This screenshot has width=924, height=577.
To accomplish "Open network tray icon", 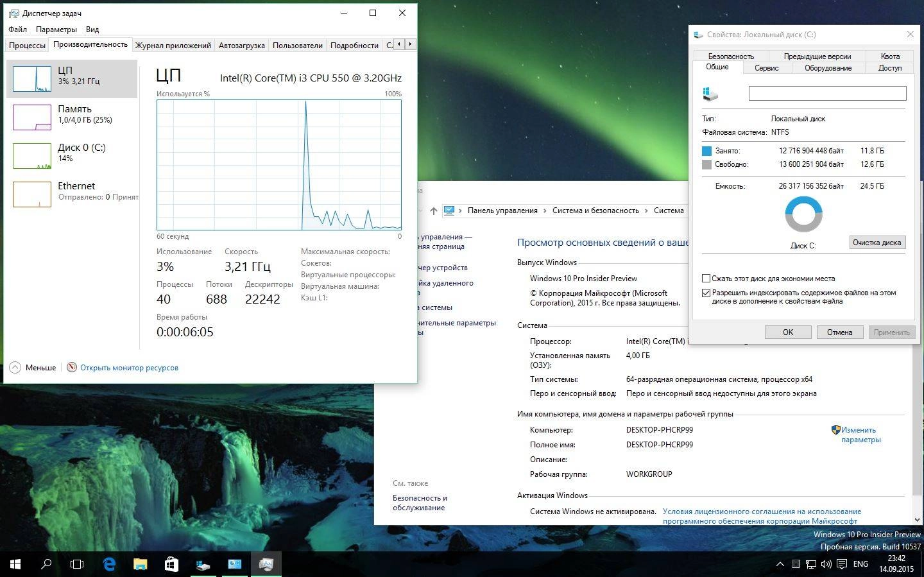I will click(x=811, y=564).
